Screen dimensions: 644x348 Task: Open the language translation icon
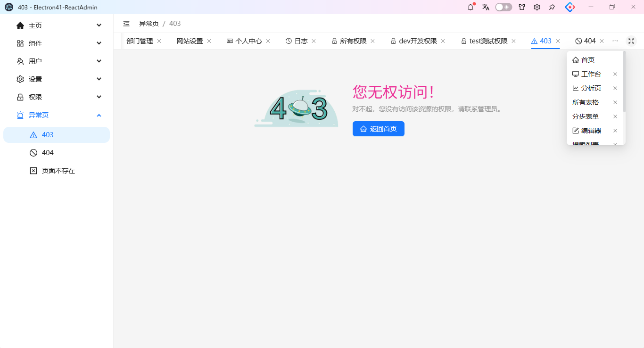(486, 7)
